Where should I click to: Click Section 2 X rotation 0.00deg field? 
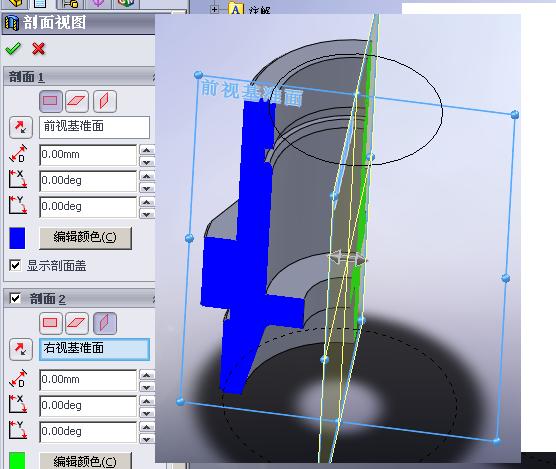click(x=88, y=405)
